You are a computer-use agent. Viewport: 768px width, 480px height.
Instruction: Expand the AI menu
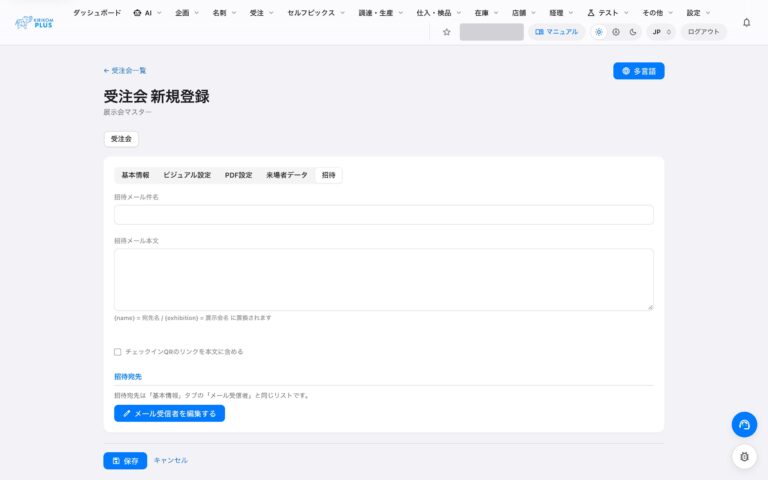tap(147, 13)
